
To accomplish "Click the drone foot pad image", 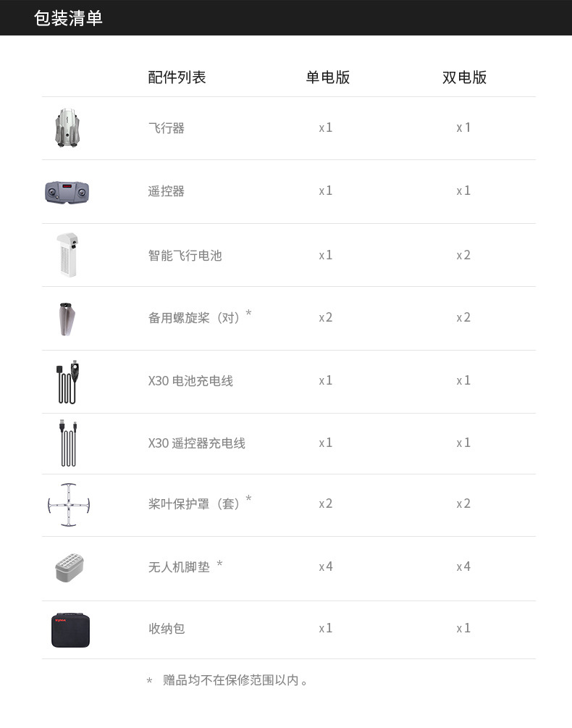I will 70,566.
